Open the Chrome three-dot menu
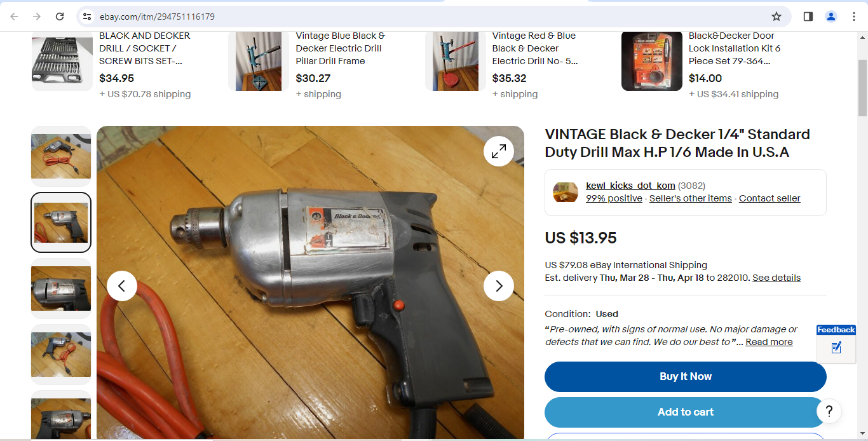Image resolution: width=868 pixels, height=441 pixels. pos(854,17)
